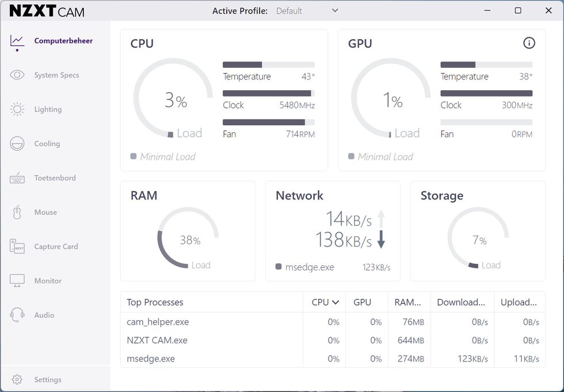Click msedge.exe in the Network card
The height and width of the screenshot is (392, 564).
click(310, 267)
